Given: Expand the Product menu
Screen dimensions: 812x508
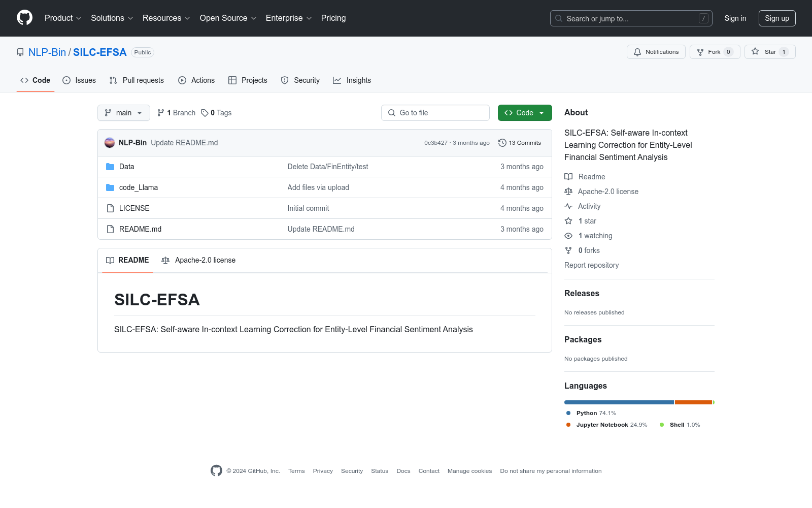Looking at the screenshot, I should point(63,18).
